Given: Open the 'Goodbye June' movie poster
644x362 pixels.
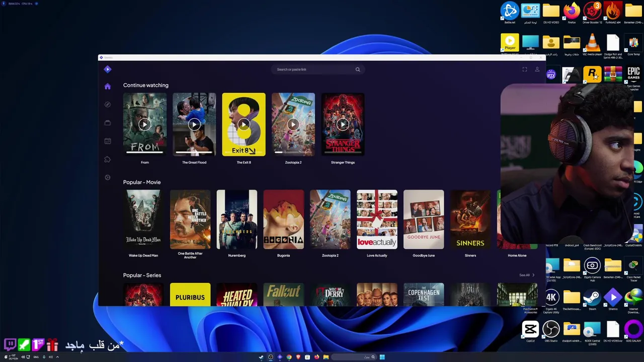Looking at the screenshot, I should pos(424,219).
